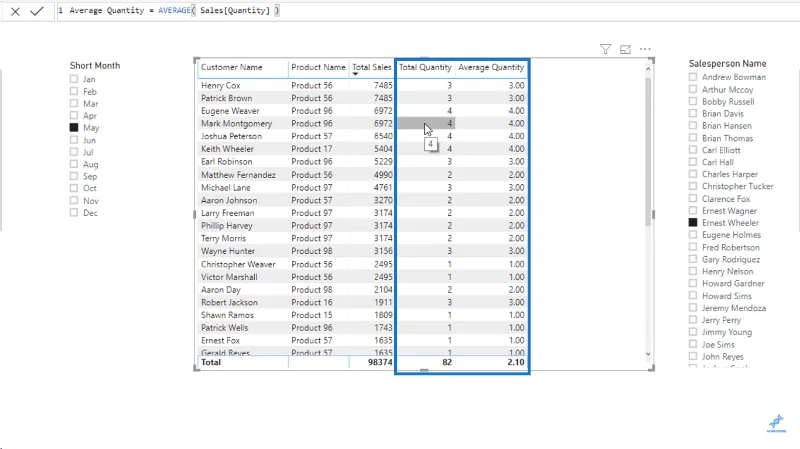Commit the formula with the checkmark icon
800x449 pixels.
tap(37, 11)
